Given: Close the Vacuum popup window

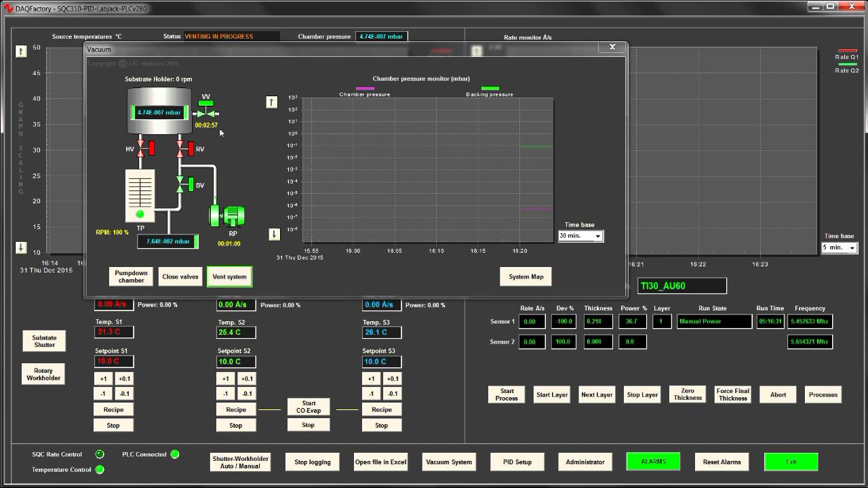Looking at the screenshot, I should coord(612,47).
